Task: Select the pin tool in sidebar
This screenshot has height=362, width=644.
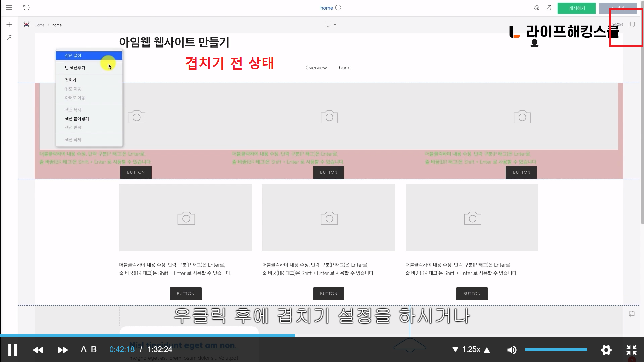Action: tap(9, 37)
